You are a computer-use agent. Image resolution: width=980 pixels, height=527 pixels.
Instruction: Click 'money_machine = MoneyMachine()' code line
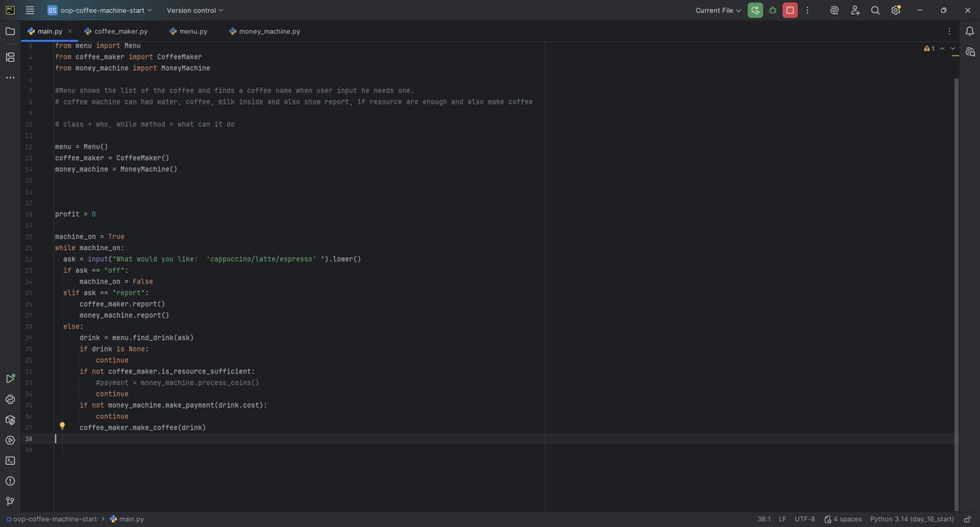pyautogui.click(x=116, y=169)
